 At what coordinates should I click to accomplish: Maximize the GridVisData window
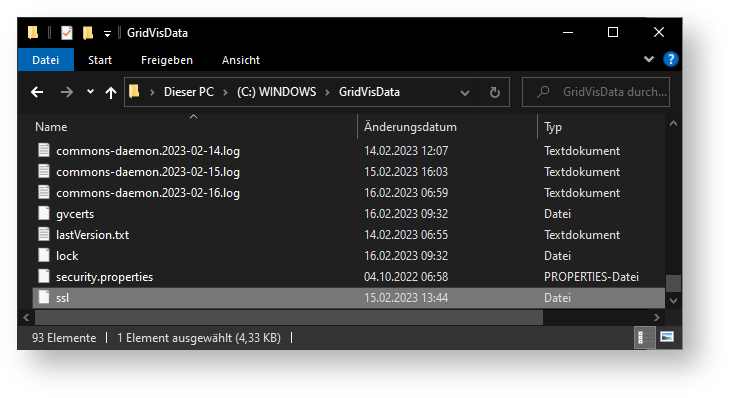coord(613,32)
